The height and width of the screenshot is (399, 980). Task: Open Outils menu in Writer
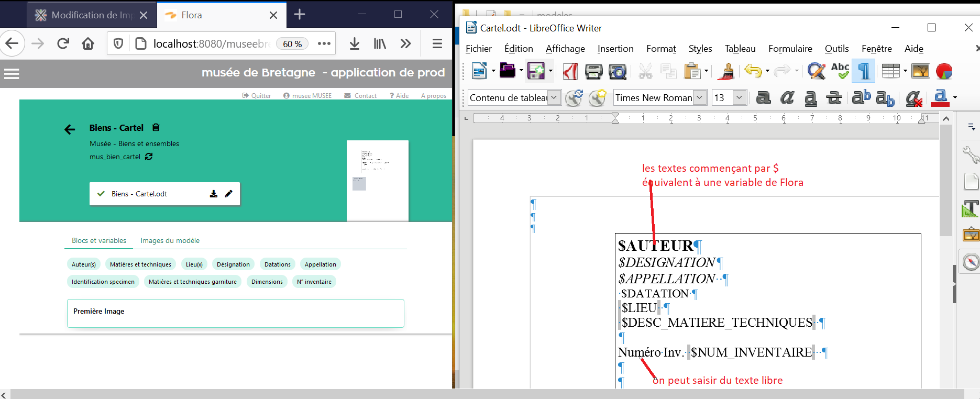[836, 49]
